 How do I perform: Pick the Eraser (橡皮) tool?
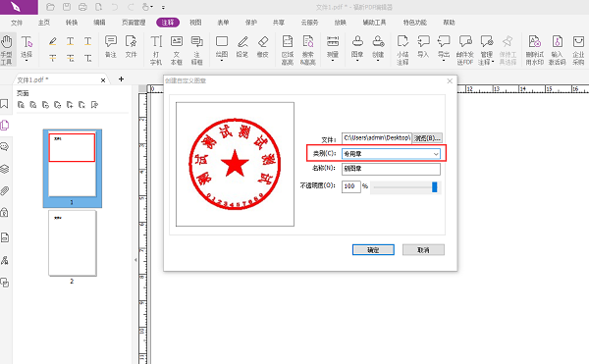point(263,46)
